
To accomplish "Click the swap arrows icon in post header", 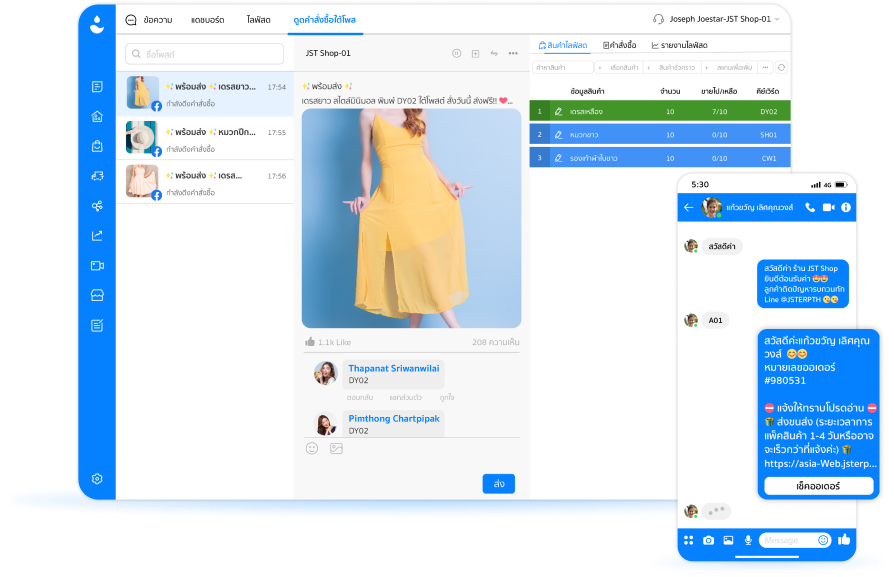I will (494, 54).
